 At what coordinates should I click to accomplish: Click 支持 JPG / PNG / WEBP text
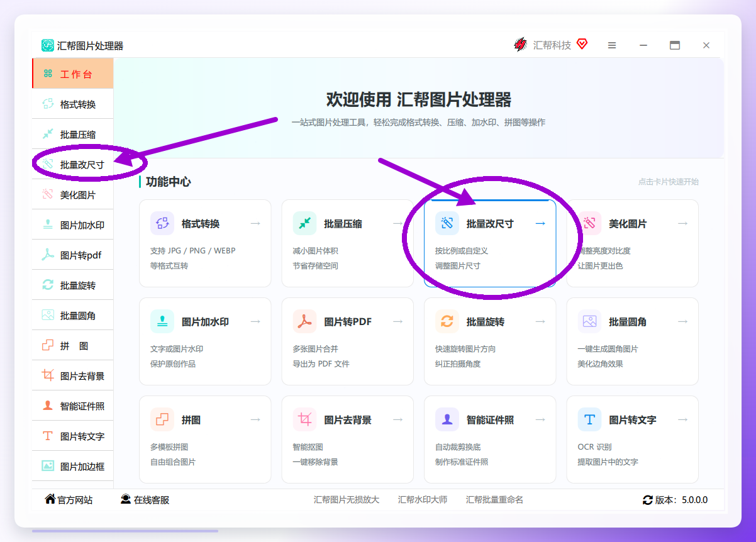point(193,250)
